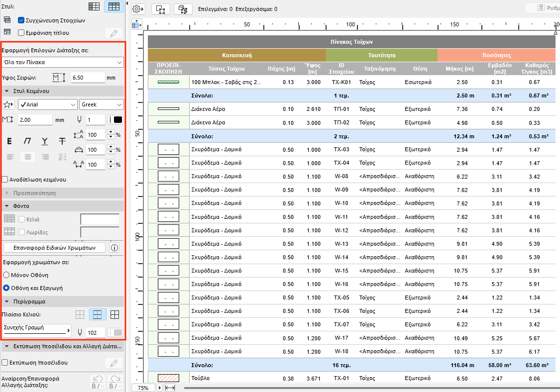Apply underline text style
Image resolution: width=560 pixels, height=392 pixels.
tap(45, 141)
